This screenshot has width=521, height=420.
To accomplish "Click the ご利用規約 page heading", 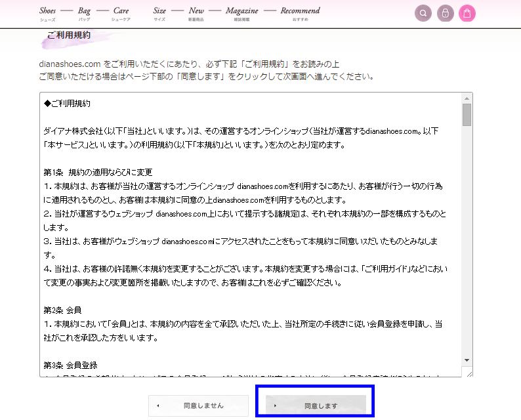I will click(69, 35).
